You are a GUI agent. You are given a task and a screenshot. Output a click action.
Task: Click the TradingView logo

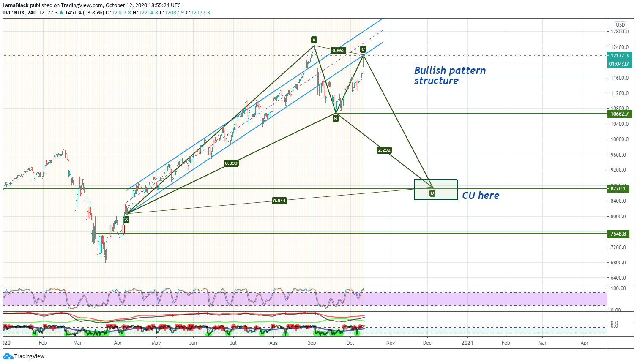tap(23, 356)
